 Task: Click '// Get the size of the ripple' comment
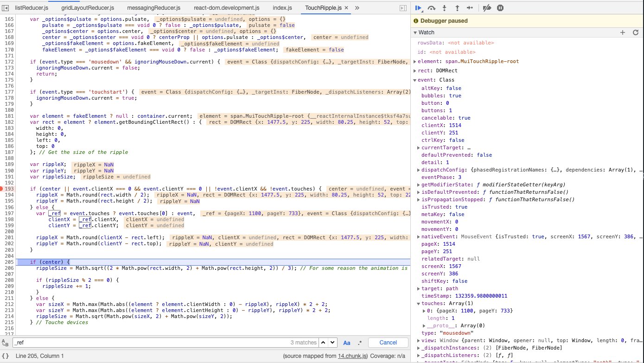pyautogui.click(x=84, y=152)
